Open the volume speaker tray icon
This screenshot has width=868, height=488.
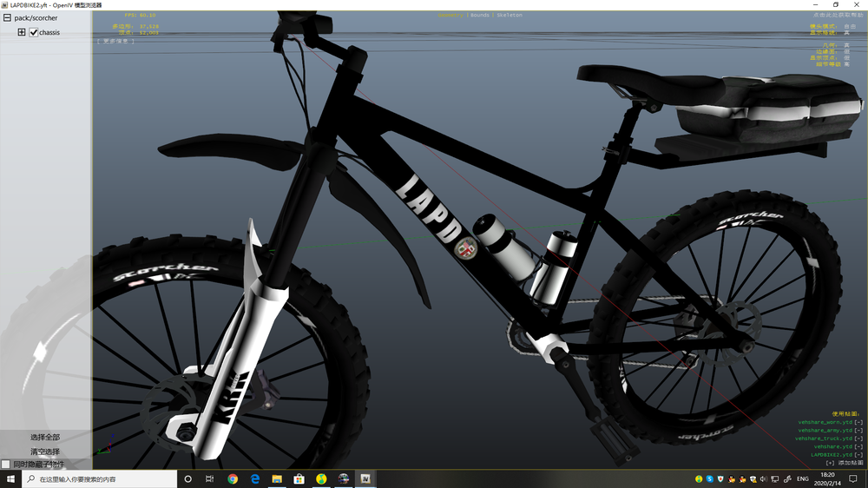point(764,479)
